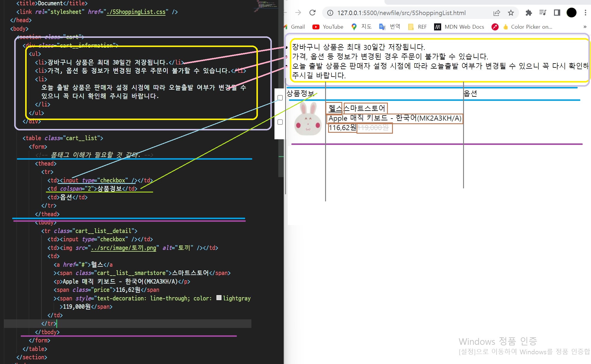Open the Extensions puzzle icon
Screen dimensions: 591x364
tap(529, 13)
